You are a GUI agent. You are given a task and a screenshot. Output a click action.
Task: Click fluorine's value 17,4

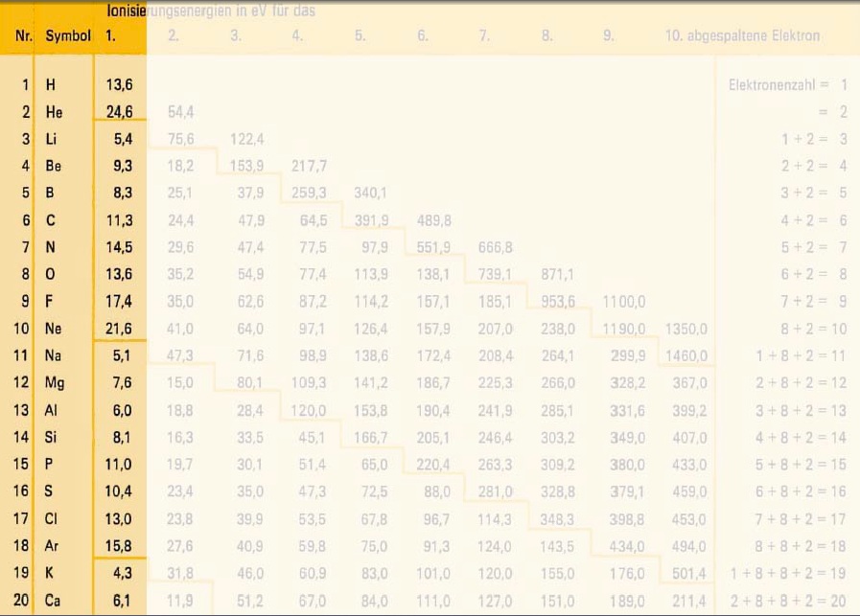(119, 302)
